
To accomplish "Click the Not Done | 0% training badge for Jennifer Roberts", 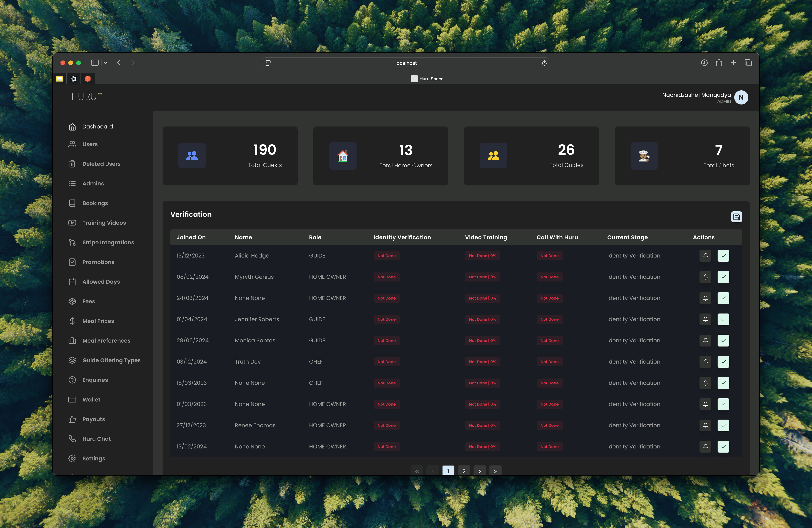I will tap(482, 319).
